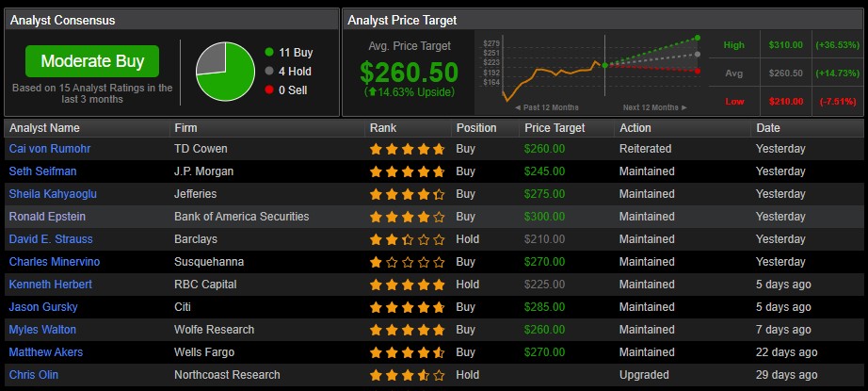Click the 29 days ago date cell
The width and height of the screenshot is (868, 391).
pos(787,375)
